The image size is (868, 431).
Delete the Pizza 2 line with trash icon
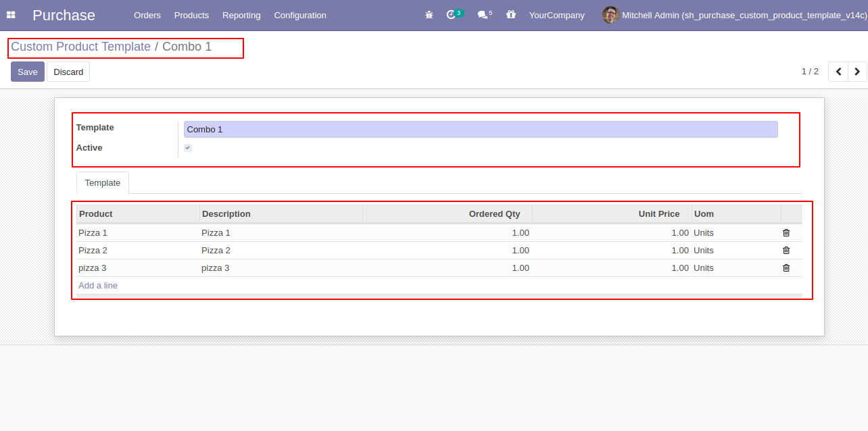point(786,250)
